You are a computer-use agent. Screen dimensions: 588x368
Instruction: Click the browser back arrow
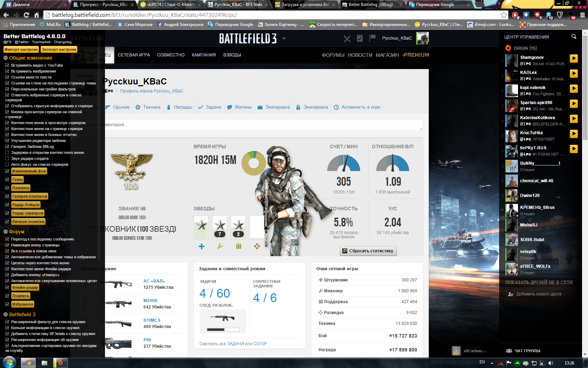pyautogui.click(x=6, y=15)
